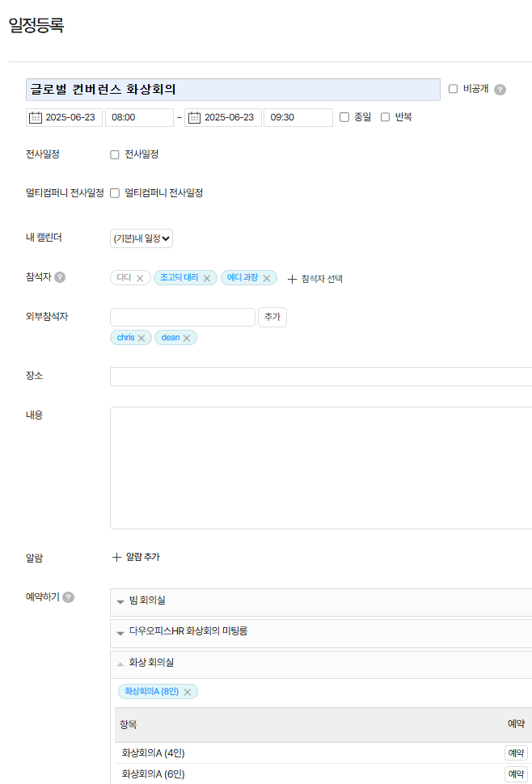Remove the 화상회의A (8인) reservation tag

click(x=188, y=692)
